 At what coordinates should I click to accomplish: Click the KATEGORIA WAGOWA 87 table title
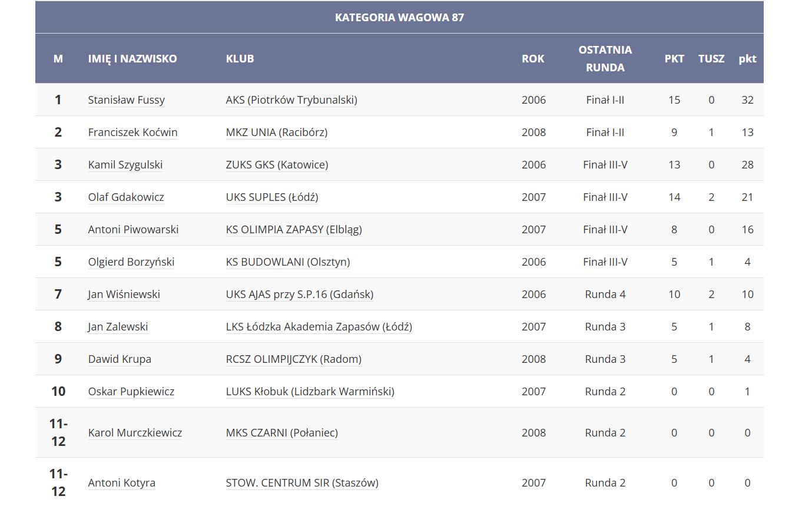pyautogui.click(x=399, y=18)
